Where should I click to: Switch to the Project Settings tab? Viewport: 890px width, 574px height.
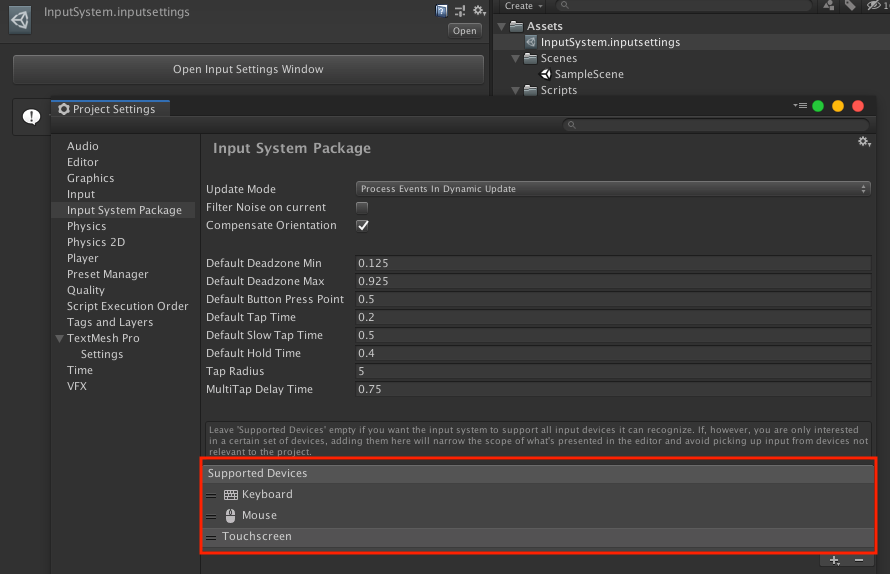tap(111, 109)
